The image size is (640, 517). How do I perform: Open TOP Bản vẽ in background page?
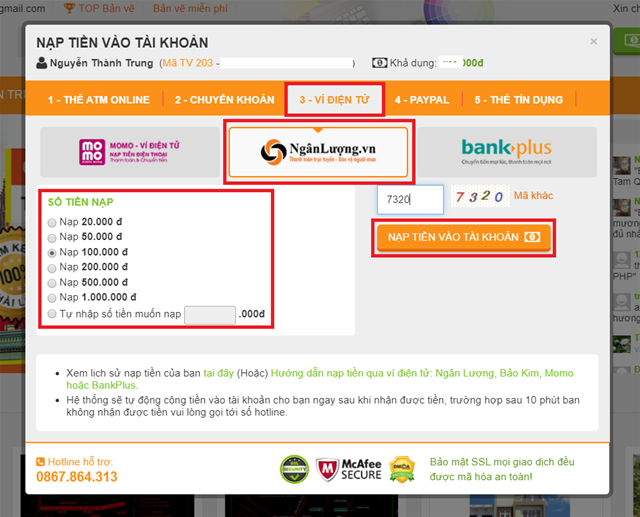106,8
